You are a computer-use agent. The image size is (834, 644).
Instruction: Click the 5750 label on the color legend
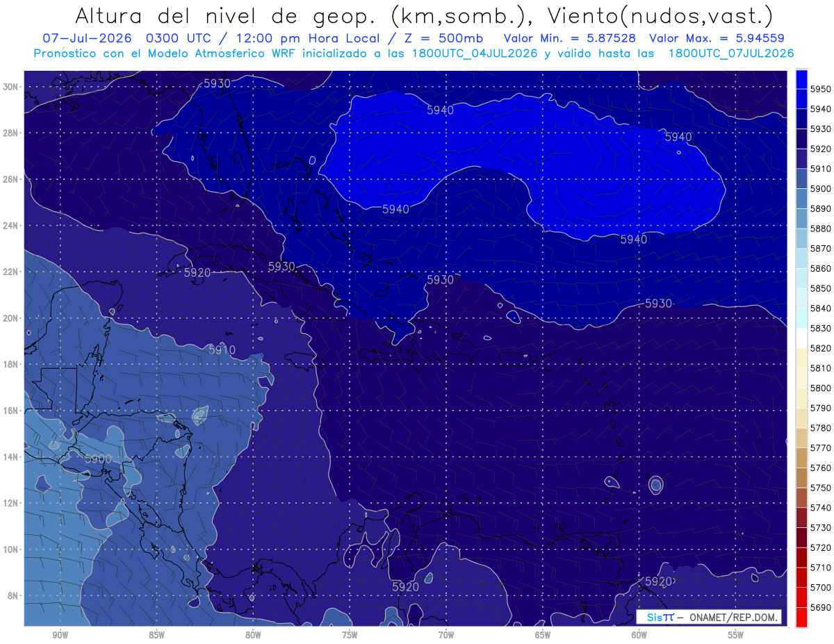pyautogui.click(x=821, y=488)
